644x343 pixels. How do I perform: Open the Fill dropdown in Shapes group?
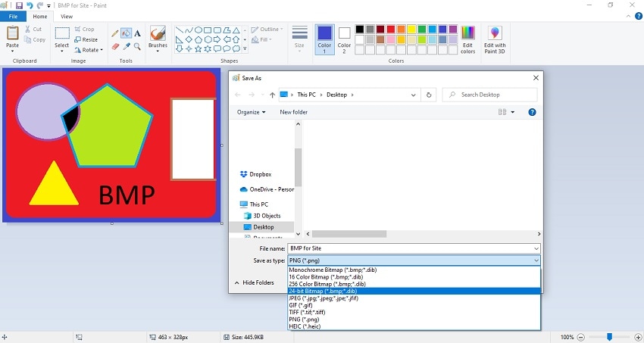click(x=261, y=40)
